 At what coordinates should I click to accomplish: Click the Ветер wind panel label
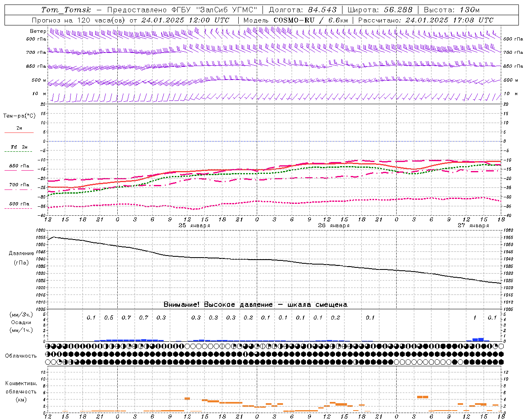tap(38, 31)
